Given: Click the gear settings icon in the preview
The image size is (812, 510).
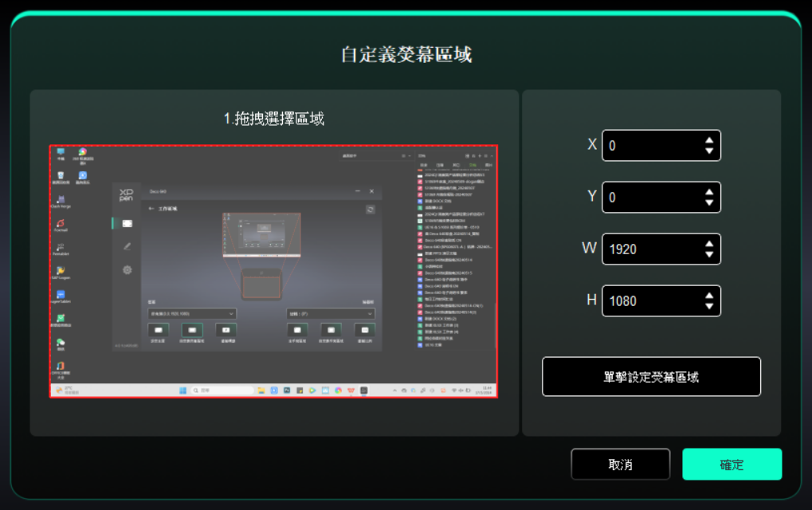Looking at the screenshot, I should 127,270.
